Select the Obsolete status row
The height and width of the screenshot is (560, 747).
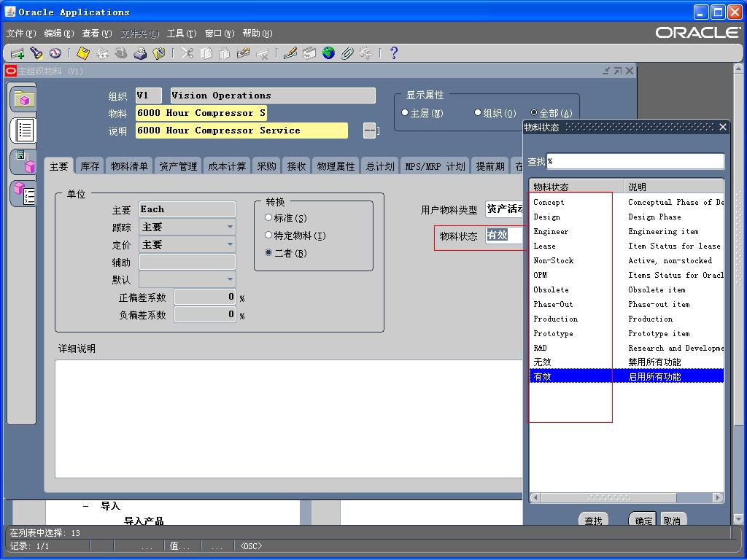(627, 289)
